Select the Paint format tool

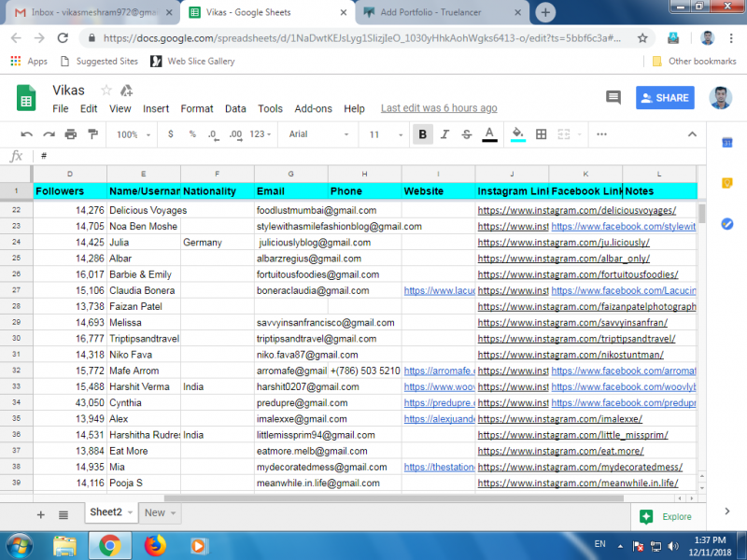tap(92, 133)
